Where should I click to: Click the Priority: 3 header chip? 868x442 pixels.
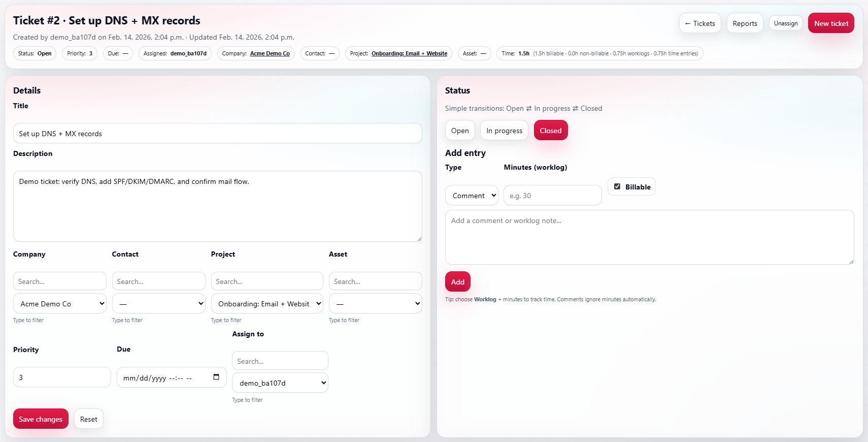point(80,53)
